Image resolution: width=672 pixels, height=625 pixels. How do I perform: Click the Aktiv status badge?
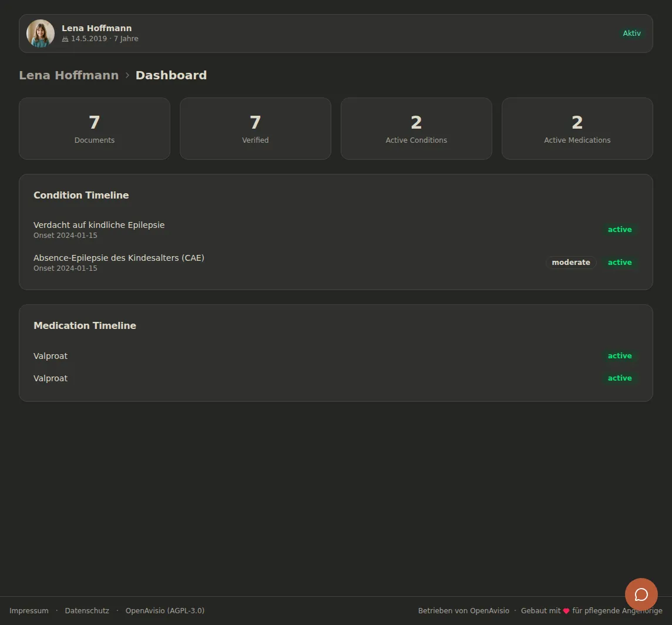click(631, 33)
